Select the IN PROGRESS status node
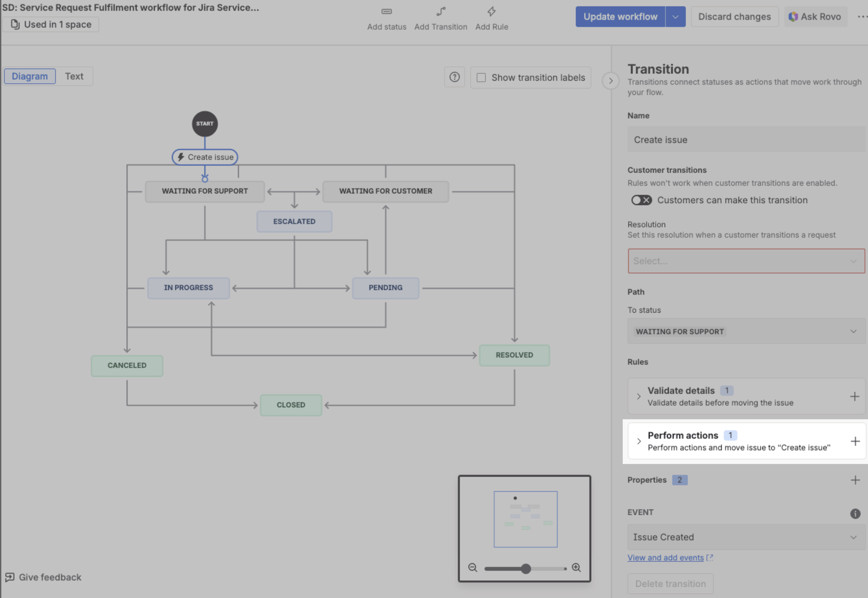868x598 pixels. click(x=188, y=288)
